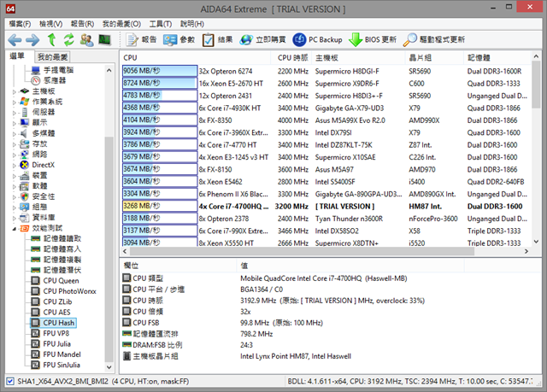
Task: Select CPU Queen benchmark
Action: [x=61, y=280]
